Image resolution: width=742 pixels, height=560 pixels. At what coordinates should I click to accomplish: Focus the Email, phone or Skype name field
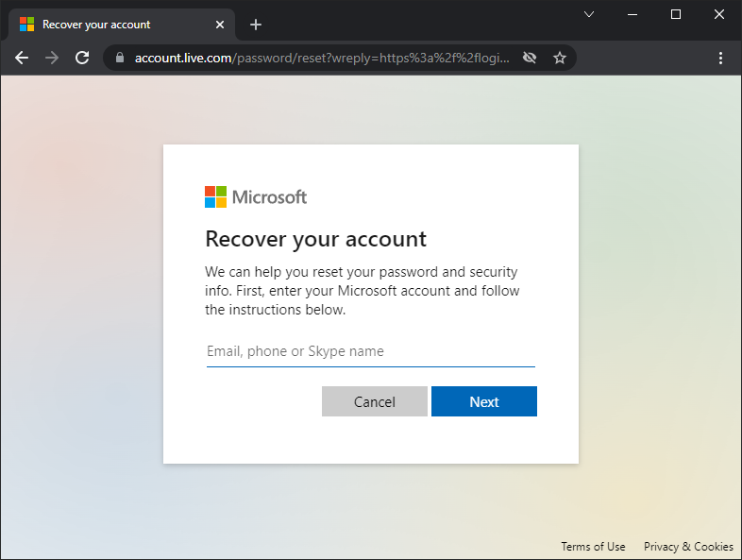pyautogui.click(x=370, y=351)
